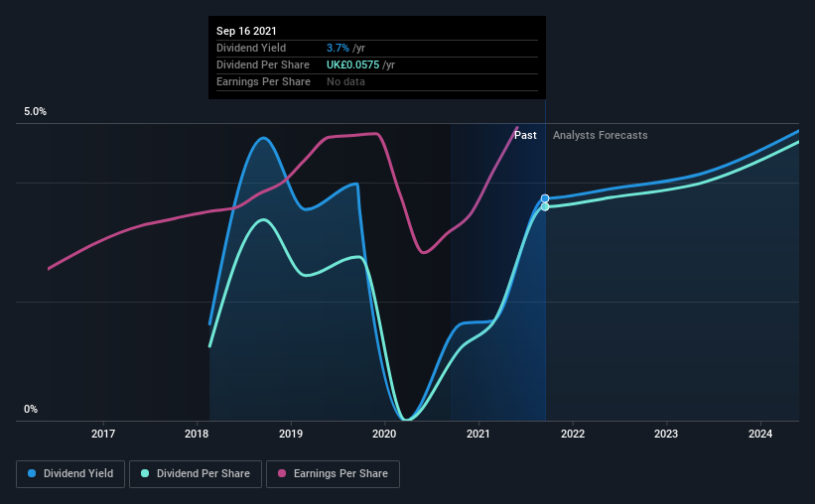Click the 5.0% y-axis label
The image size is (815, 504).
[x=35, y=112]
